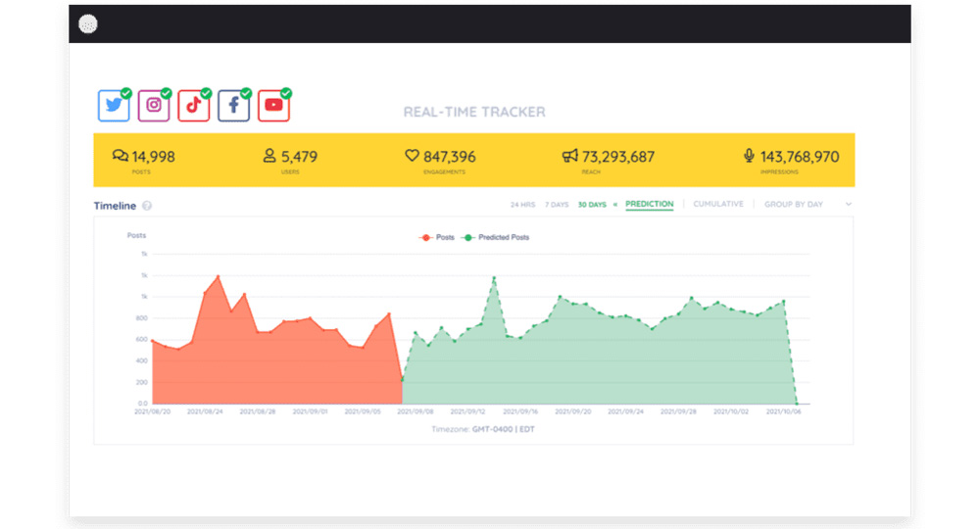Switch to the Prediction tab

(649, 205)
